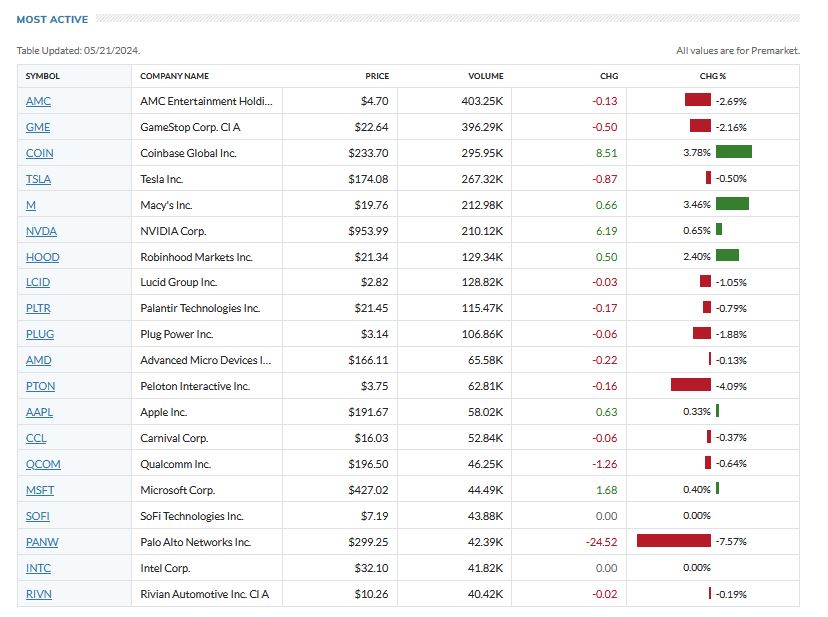Select the PLTR stock link
The width and height of the screenshot is (828, 617).
[40, 308]
